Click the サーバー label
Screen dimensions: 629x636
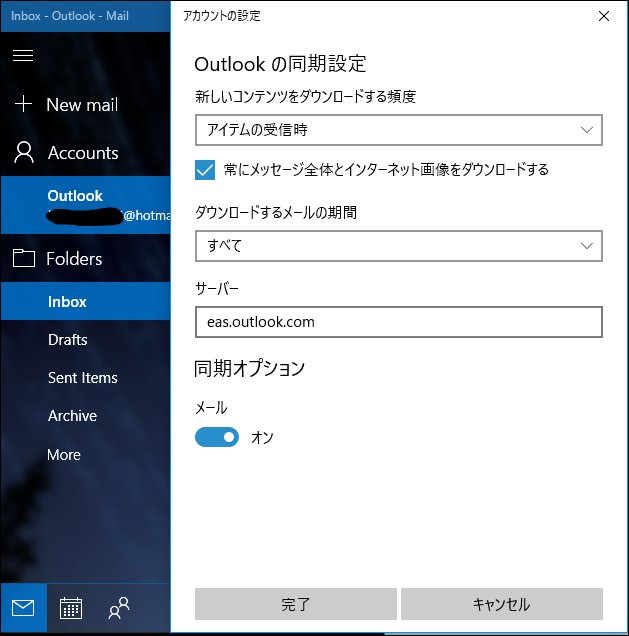(x=217, y=288)
